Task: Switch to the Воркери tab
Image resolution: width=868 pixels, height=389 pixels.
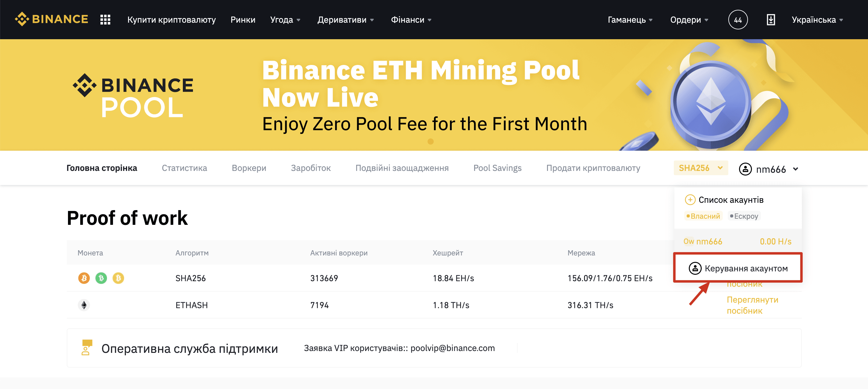Action: coord(249,168)
